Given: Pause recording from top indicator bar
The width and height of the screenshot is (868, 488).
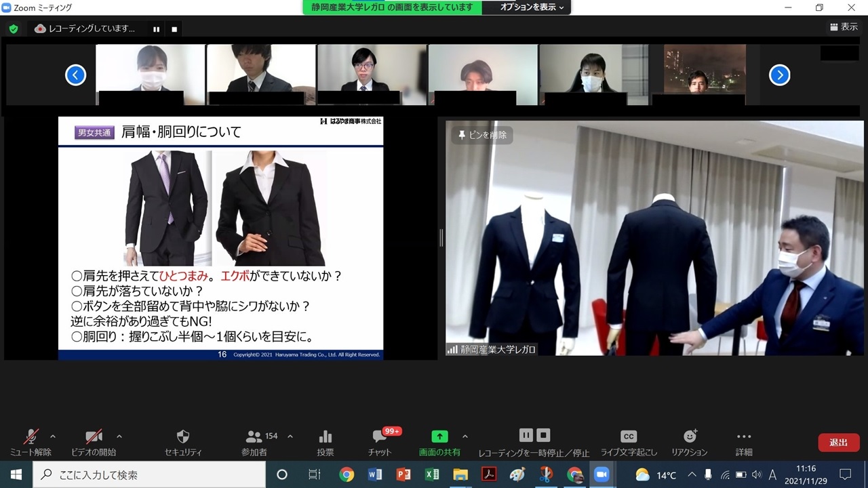Looking at the screenshot, I should click(x=157, y=29).
